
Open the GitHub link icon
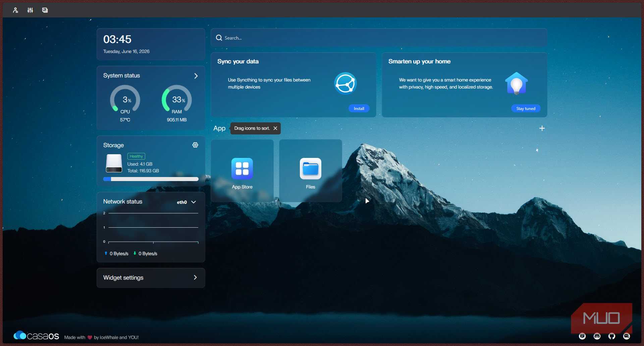(612, 336)
